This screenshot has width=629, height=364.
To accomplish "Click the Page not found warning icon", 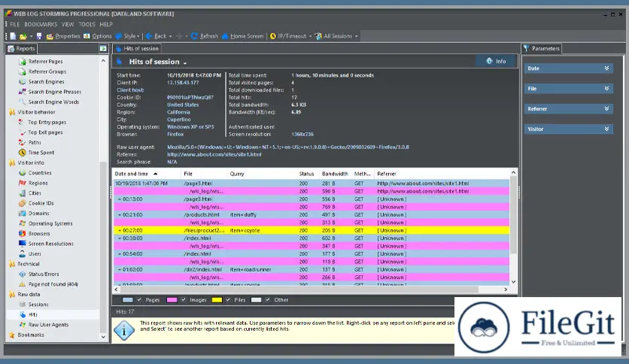I will click(23, 284).
